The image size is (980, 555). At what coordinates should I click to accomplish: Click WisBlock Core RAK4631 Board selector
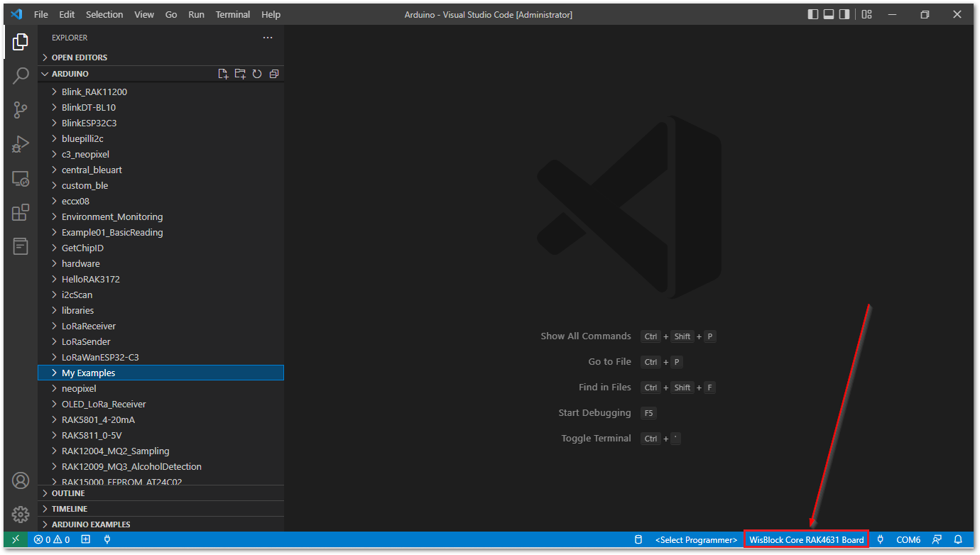(x=807, y=539)
